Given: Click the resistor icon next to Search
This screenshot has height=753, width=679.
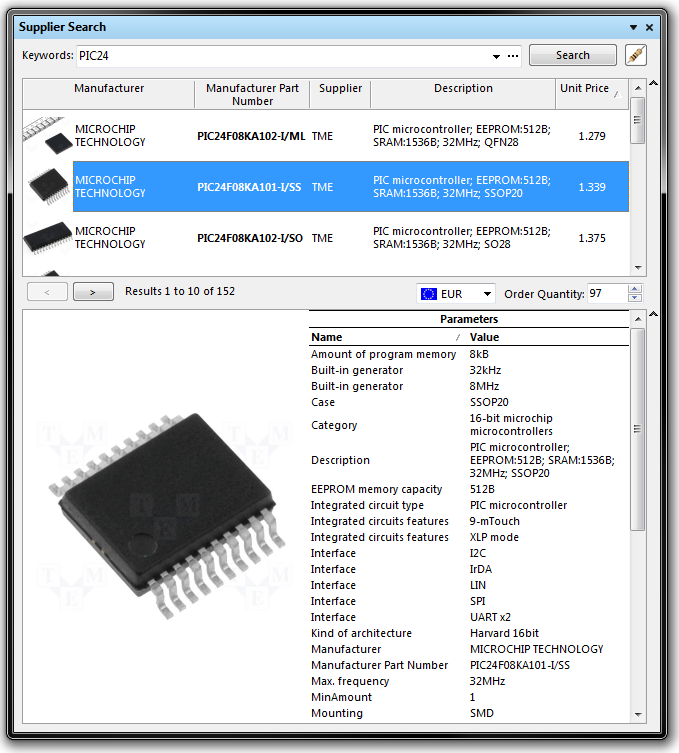Looking at the screenshot, I should (x=636, y=55).
